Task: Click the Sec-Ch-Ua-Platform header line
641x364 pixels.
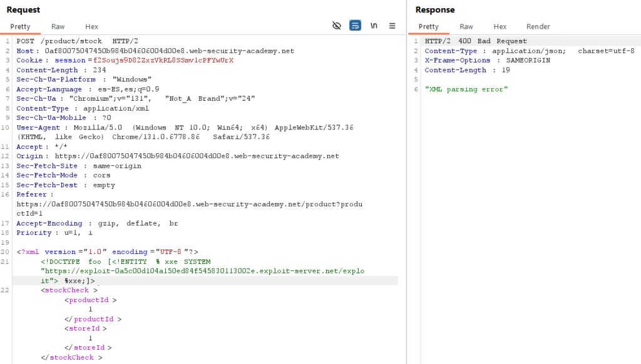Action: [x=84, y=79]
